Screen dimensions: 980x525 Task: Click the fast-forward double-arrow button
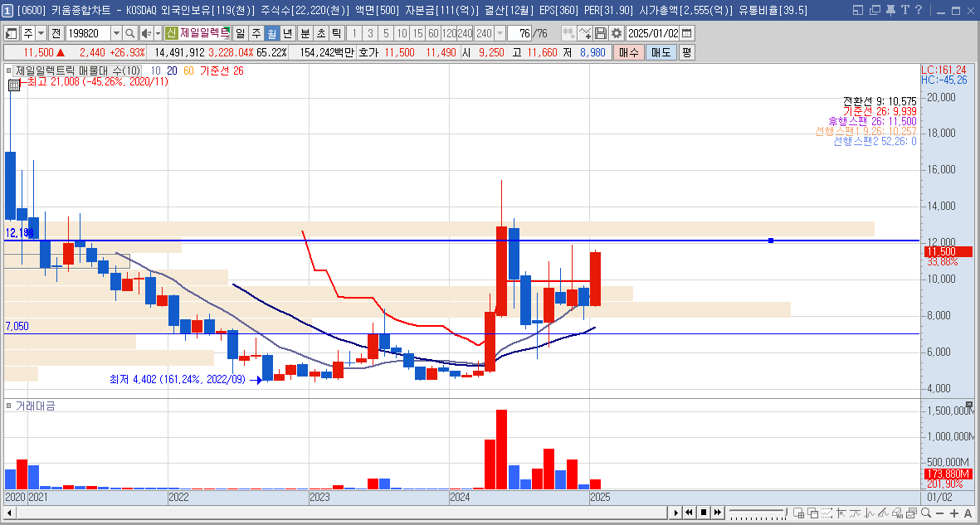[x=717, y=513]
